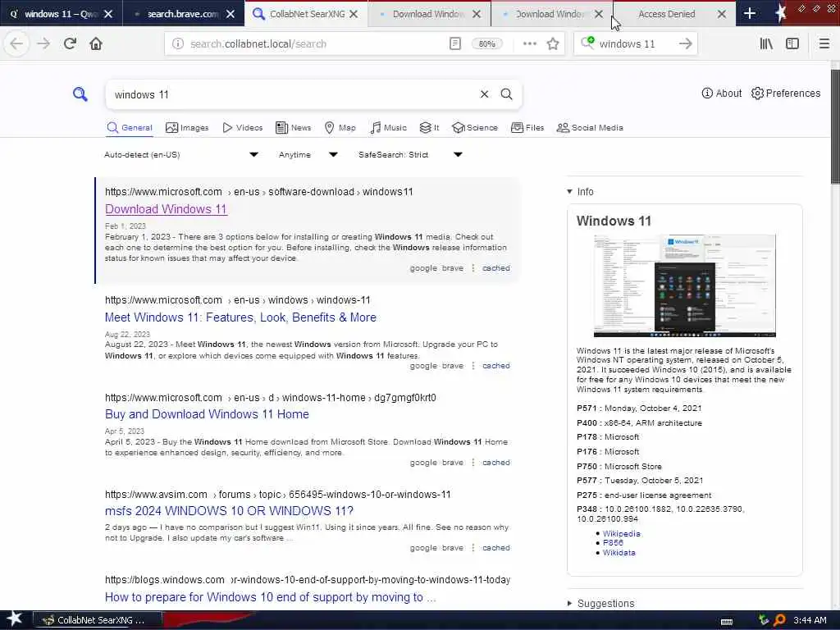Switch to Files search category
The image size is (840, 630).
(x=527, y=127)
